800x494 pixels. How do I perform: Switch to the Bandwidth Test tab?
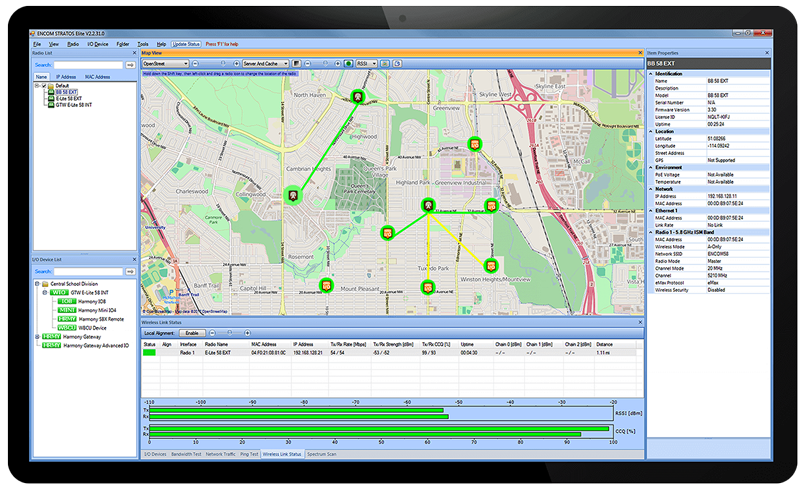[186, 454]
